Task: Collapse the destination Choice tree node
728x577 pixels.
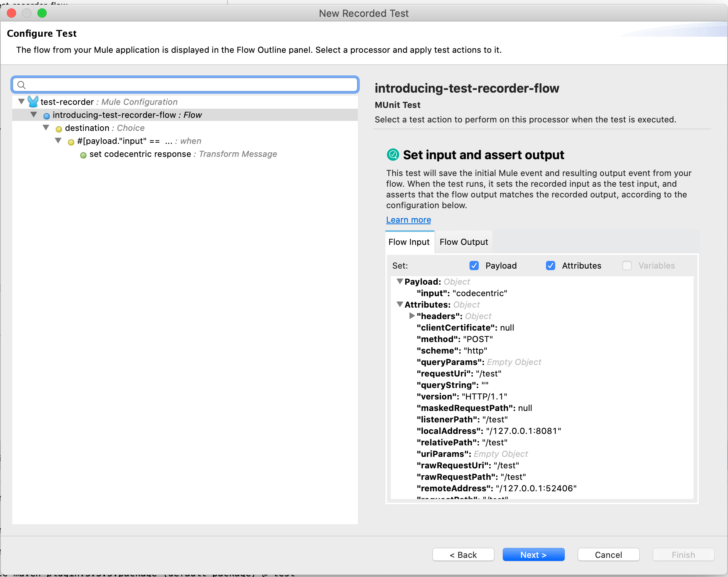Action: [46, 128]
